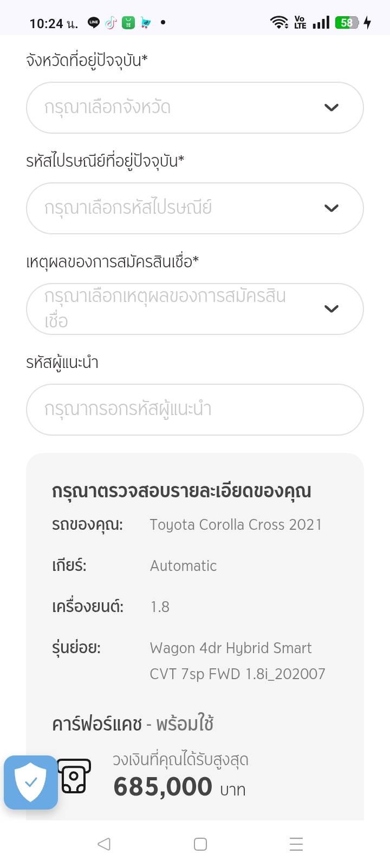This screenshot has width=390, height=868.
Task: Focus the referral code (รหัสผู้แนะนำ) input field
Action: point(194,410)
